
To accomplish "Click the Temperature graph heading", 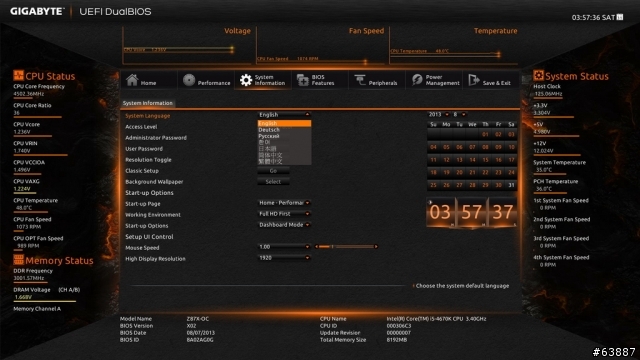I will (x=495, y=31).
